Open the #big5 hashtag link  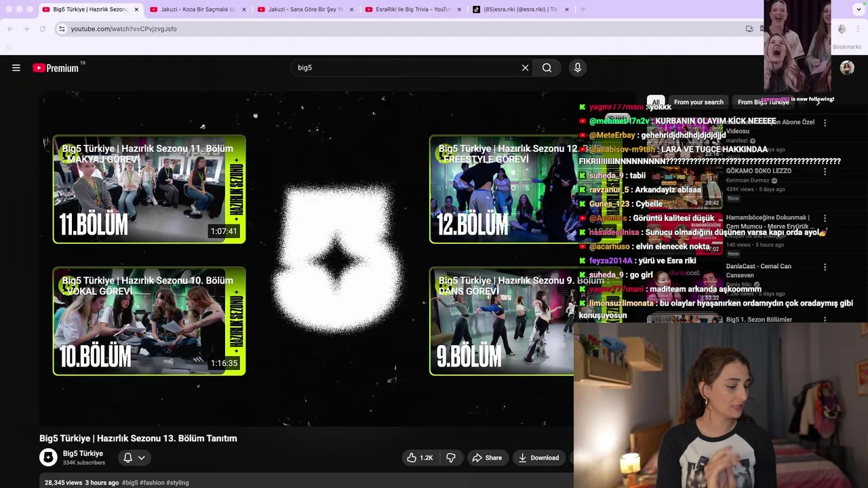(x=130, y=483)
